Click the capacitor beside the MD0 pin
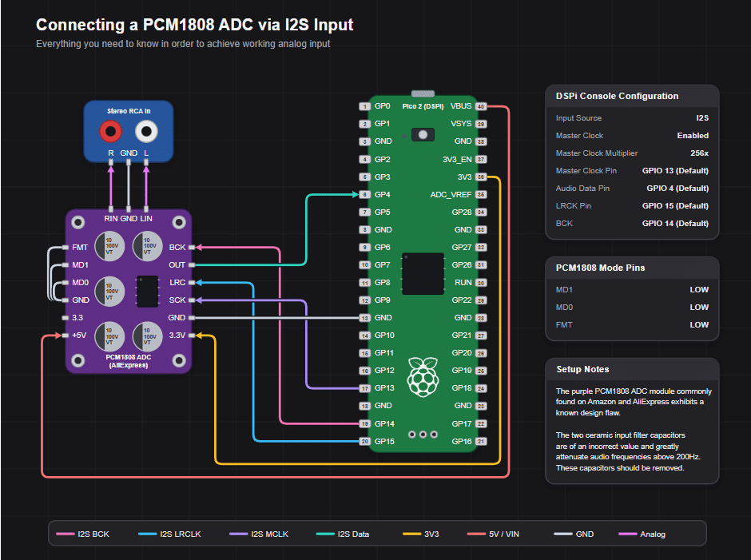The height and width of the screenshot is (560, 751). 109,292
